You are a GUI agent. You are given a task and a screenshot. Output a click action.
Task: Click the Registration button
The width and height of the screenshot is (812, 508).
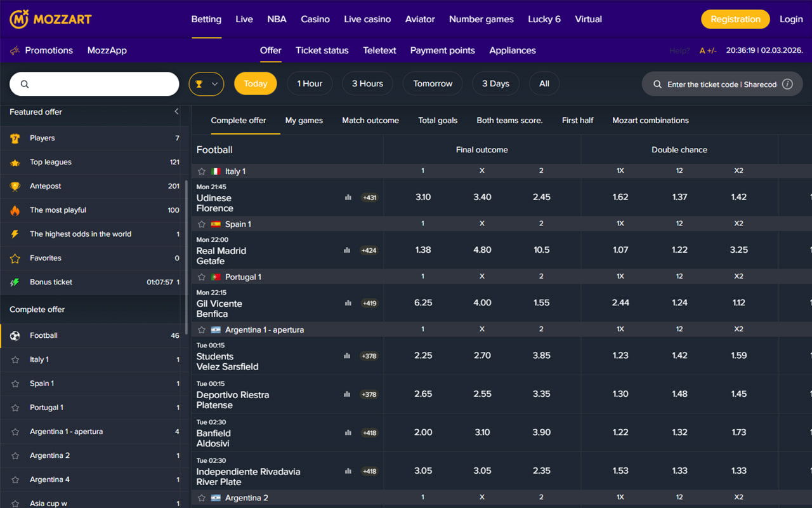pos(735,19)
